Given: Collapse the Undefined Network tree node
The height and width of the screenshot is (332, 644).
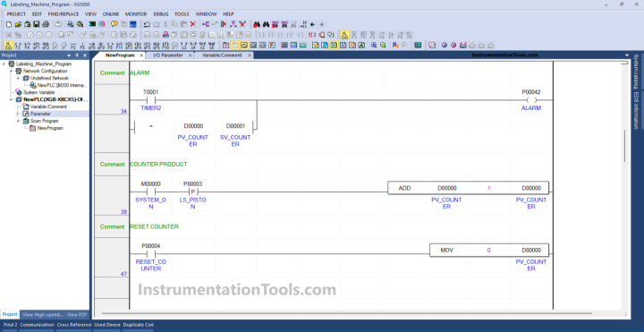Looking at the screenshot, I should click(19, 78).
